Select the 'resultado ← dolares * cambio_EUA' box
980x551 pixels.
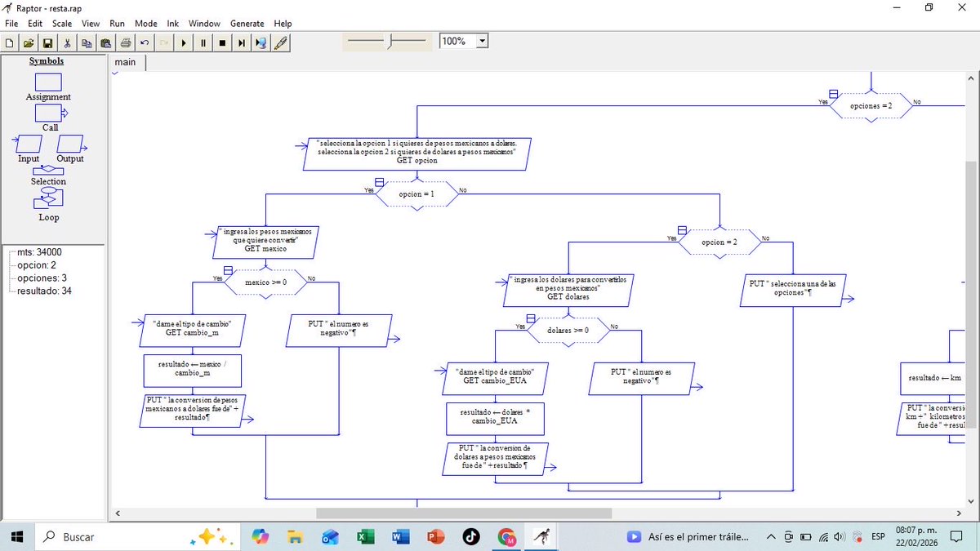point(495,417)
